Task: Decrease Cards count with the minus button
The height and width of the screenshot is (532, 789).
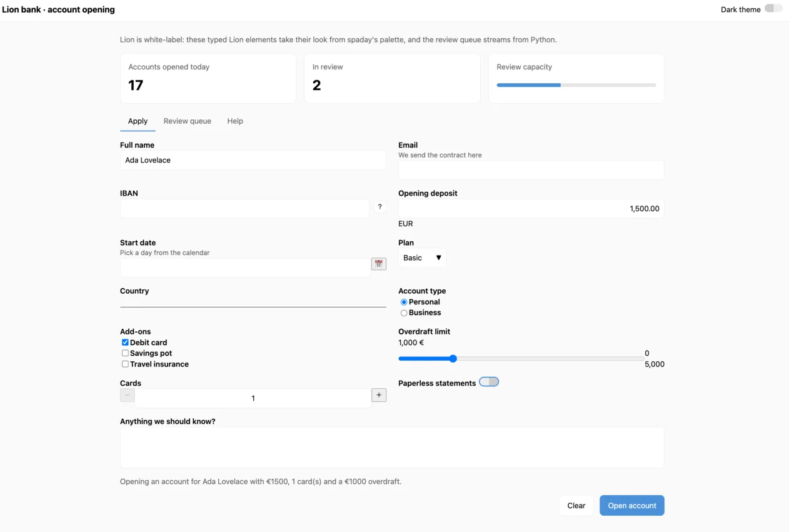Action: pyautogui.click(x=128, y=395)
